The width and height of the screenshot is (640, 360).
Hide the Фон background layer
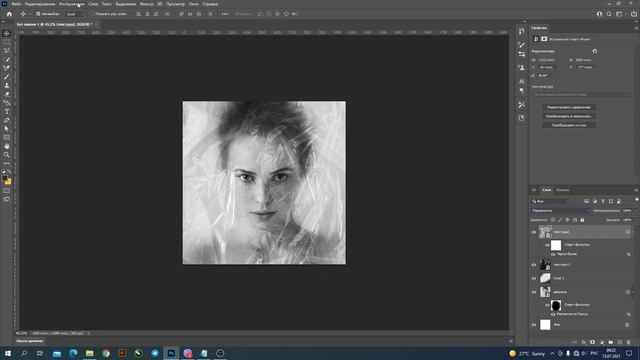[x=534, y=325]
